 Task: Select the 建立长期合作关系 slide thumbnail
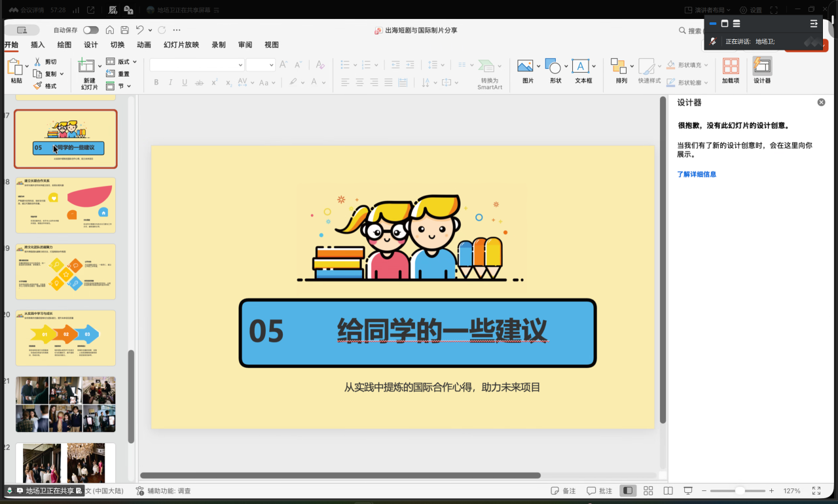tap(65, 206)
